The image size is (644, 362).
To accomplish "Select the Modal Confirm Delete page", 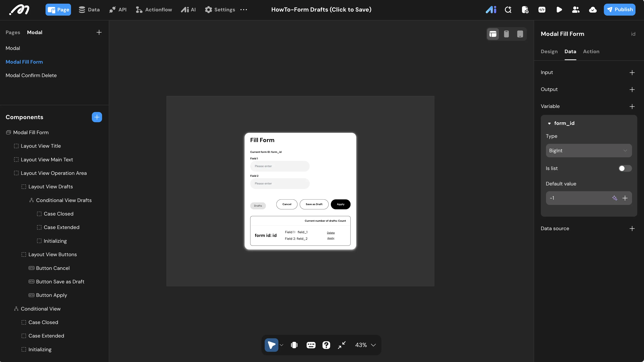I will 31,75.
